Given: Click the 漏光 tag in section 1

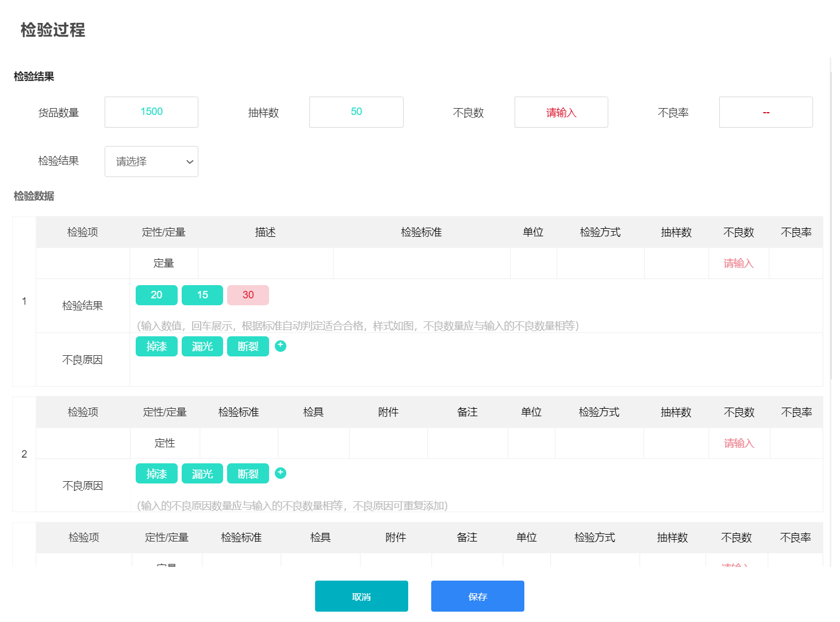Looking at the screenshot, I should 202,347.
